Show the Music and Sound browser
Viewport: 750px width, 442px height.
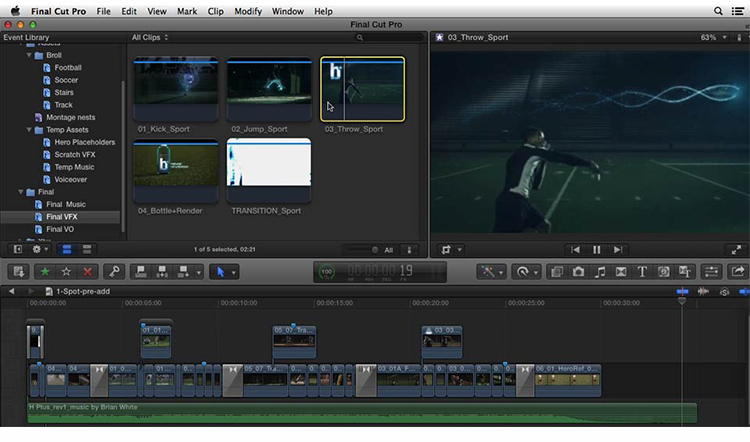point(600,272)
